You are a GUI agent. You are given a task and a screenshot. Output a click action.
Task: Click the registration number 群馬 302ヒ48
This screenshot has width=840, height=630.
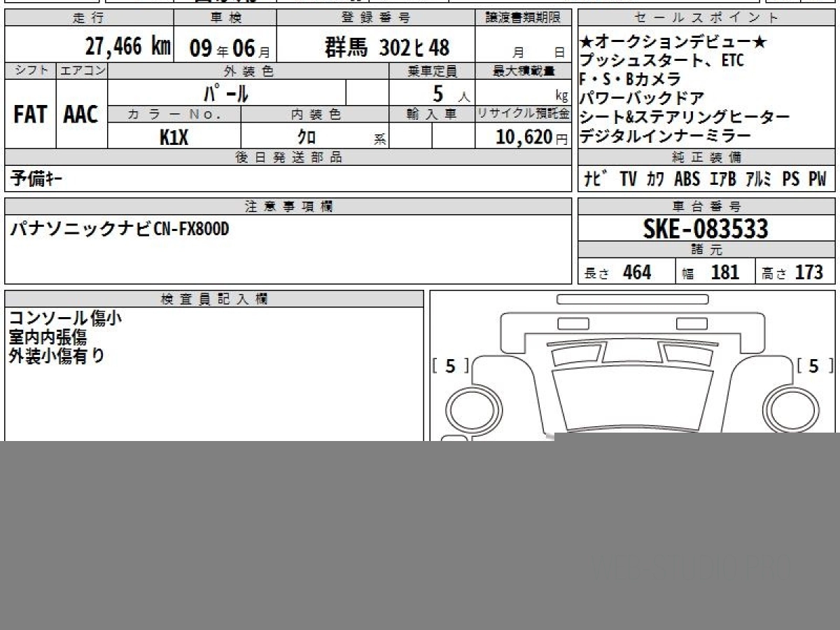[386, 48]
